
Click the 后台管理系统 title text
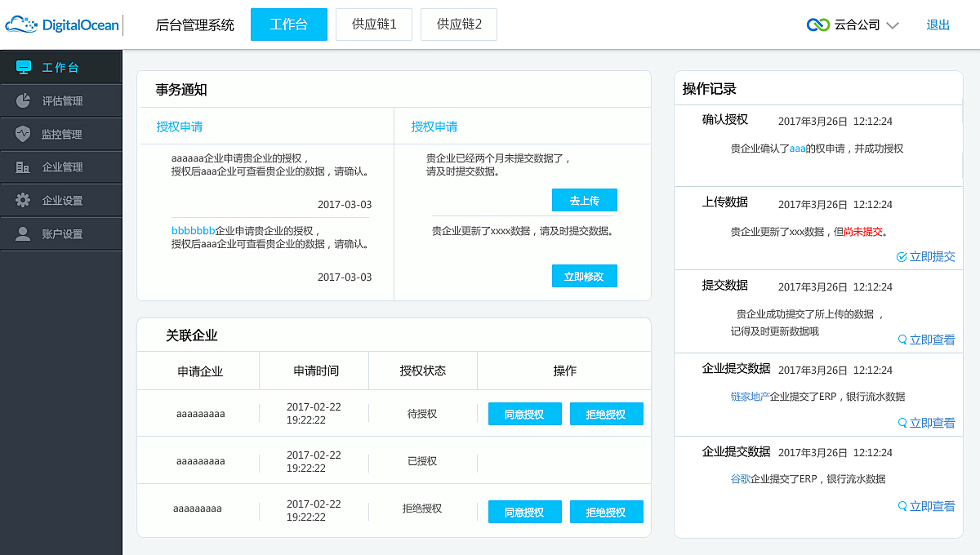click(195, 25)
